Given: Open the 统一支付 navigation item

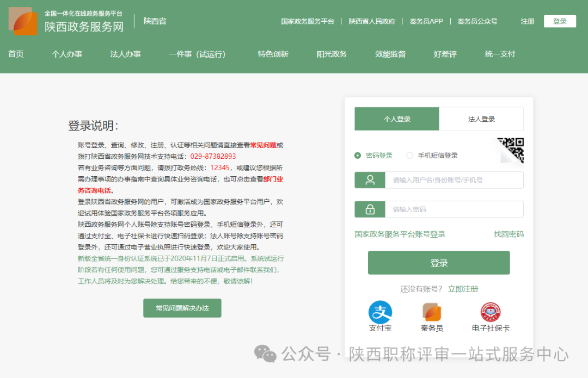Looking at the screenshot, I should pyautogui.click(x=500, y=54).
